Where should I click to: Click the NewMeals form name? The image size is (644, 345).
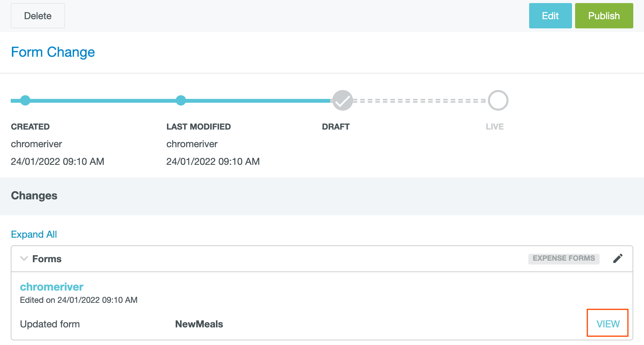(199, 324)
